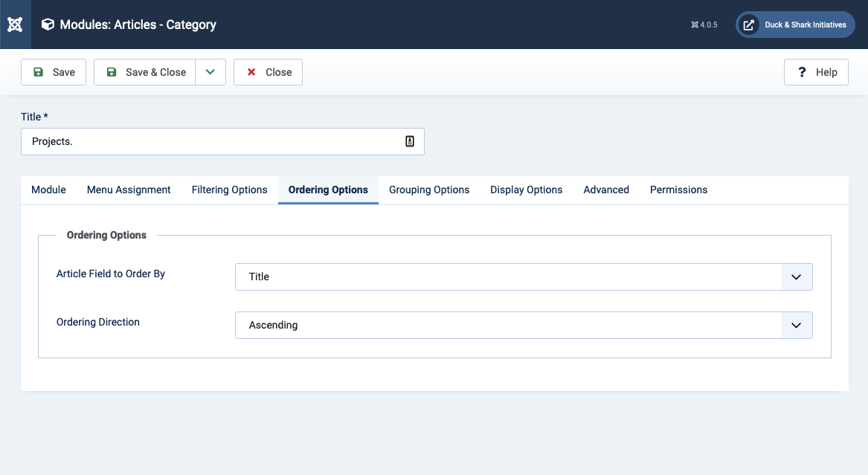The height and width of the screenshot is (475, 868).
Task: Expand Article Field to Order By dropdown
Action: click(x=524, y=277)
